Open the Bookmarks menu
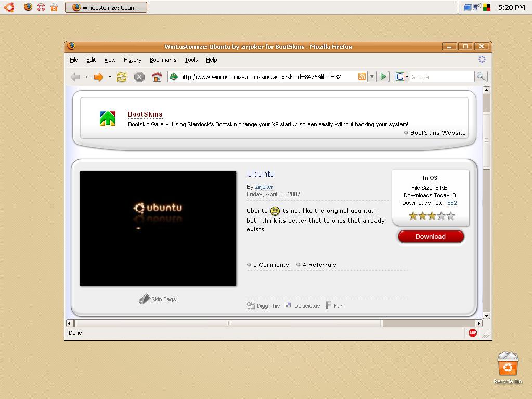532x399 pixels. point(163,60)
